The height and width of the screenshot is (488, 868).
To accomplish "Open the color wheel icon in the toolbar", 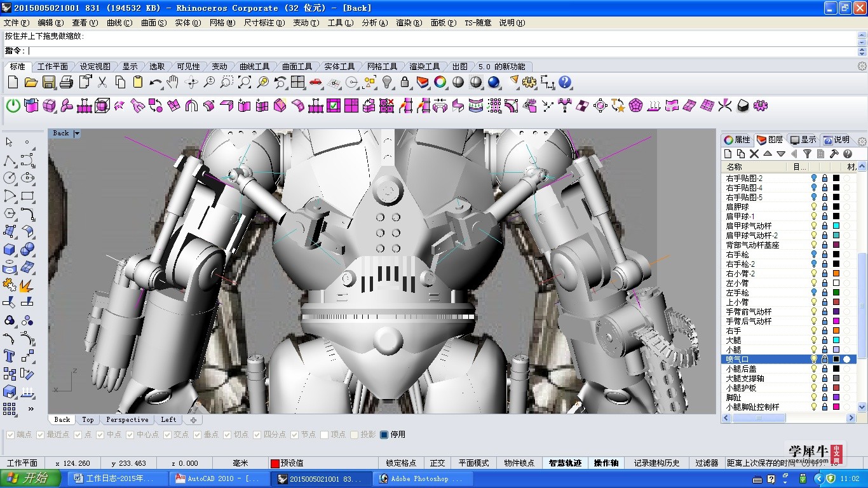I will (x=440, y=82).
